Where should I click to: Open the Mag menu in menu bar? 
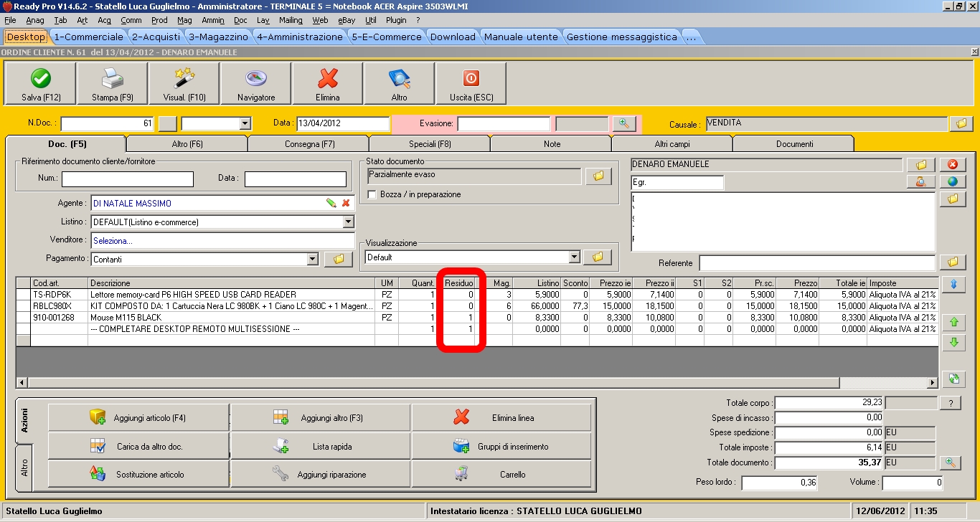click(x=184, y=20)
